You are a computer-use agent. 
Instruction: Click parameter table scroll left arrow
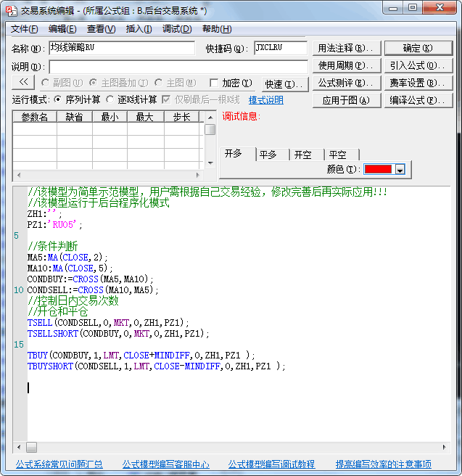click(19, 175)
